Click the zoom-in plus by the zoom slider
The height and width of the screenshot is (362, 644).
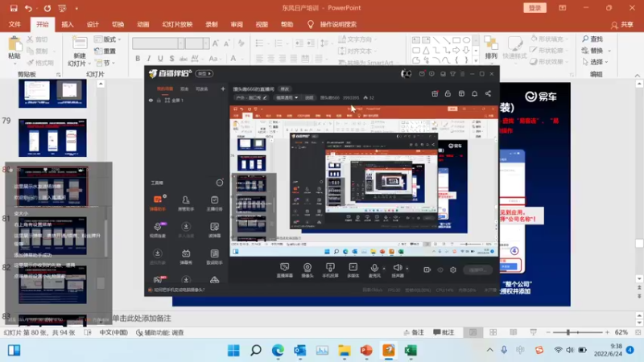click(607, 332)
